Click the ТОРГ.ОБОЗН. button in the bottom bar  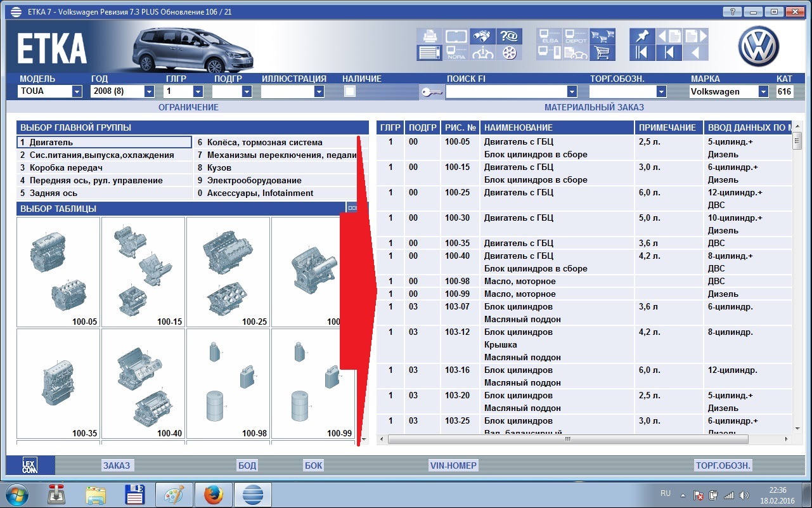pyautogui.click(x=723, y=466)
